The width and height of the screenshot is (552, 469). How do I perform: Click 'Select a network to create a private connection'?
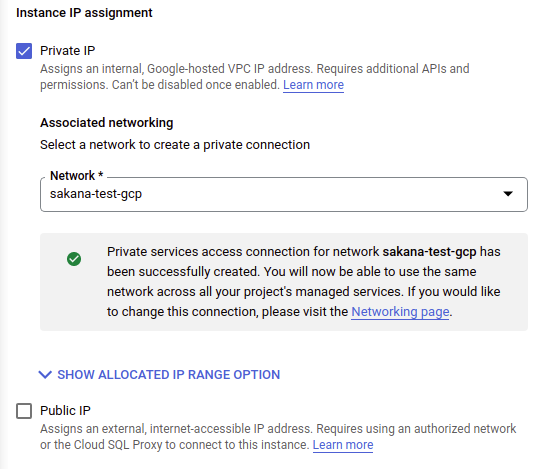[175, 145]
